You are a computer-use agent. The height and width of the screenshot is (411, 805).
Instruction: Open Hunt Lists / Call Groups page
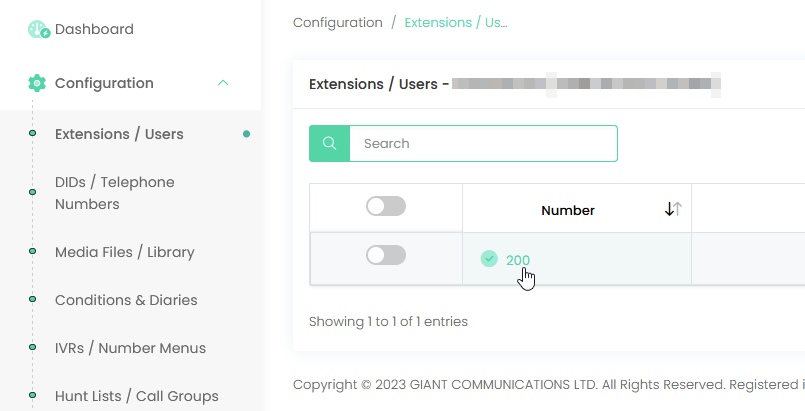tap(137, 396)
